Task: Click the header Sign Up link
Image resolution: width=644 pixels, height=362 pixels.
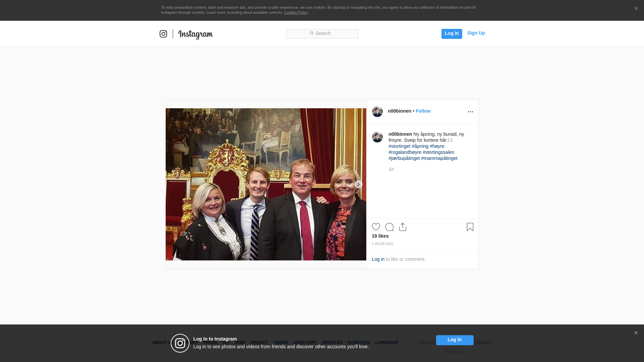Action: [476, 33]
